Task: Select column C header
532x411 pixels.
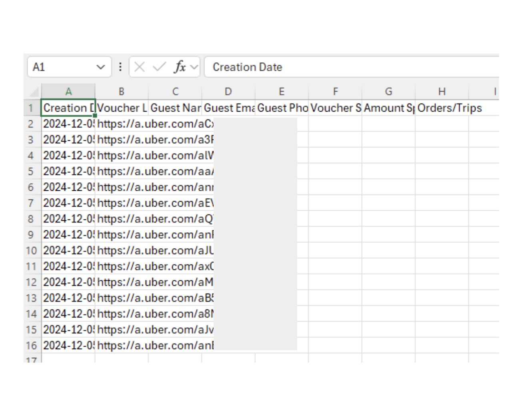Action: (x=175, y=92)
